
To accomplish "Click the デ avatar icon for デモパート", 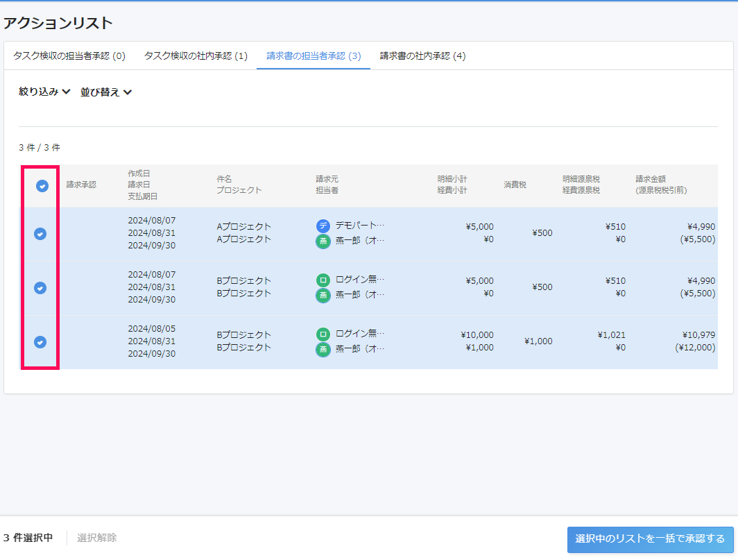I will pos(323,226).
